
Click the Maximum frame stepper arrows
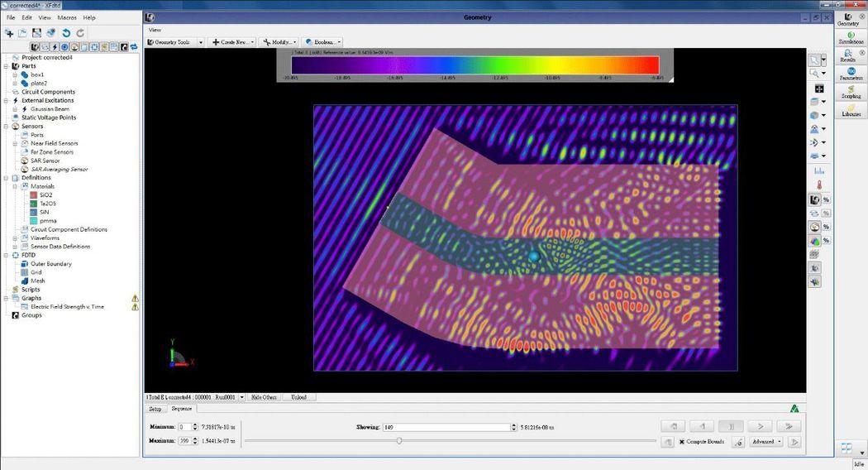pos(195,440)
